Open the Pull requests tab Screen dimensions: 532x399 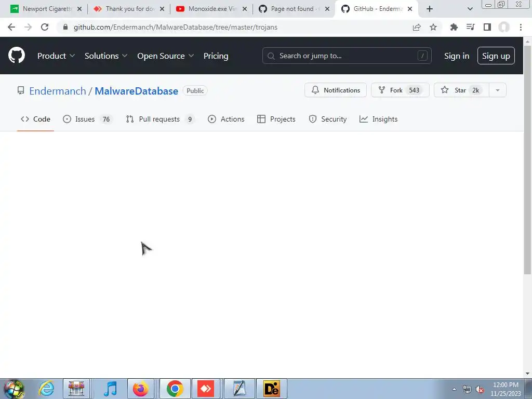coord(160,119)
